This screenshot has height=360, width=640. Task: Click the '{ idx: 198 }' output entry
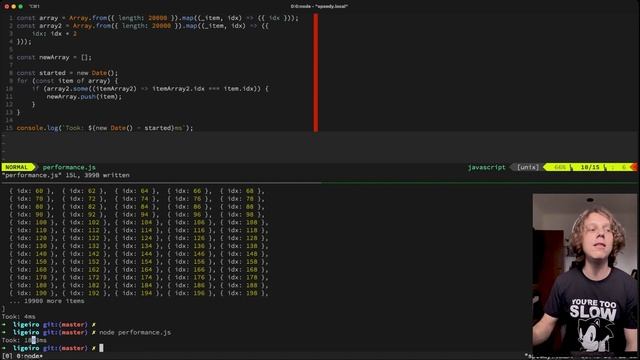pyautogui.click(x=242, y=293)
